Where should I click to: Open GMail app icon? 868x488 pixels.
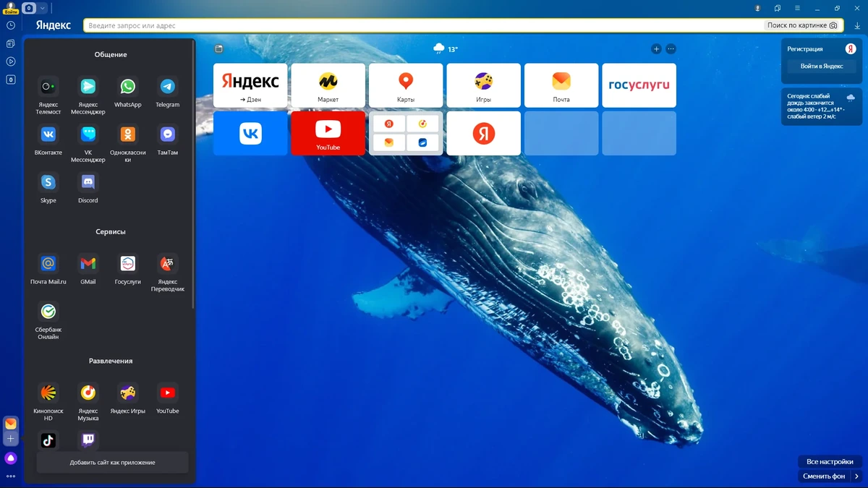[88, 264]
